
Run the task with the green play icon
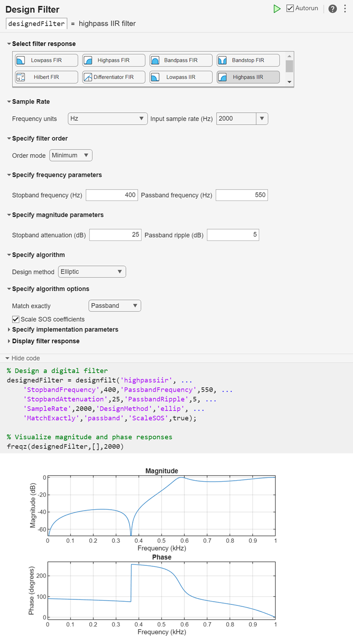[277, 8]
